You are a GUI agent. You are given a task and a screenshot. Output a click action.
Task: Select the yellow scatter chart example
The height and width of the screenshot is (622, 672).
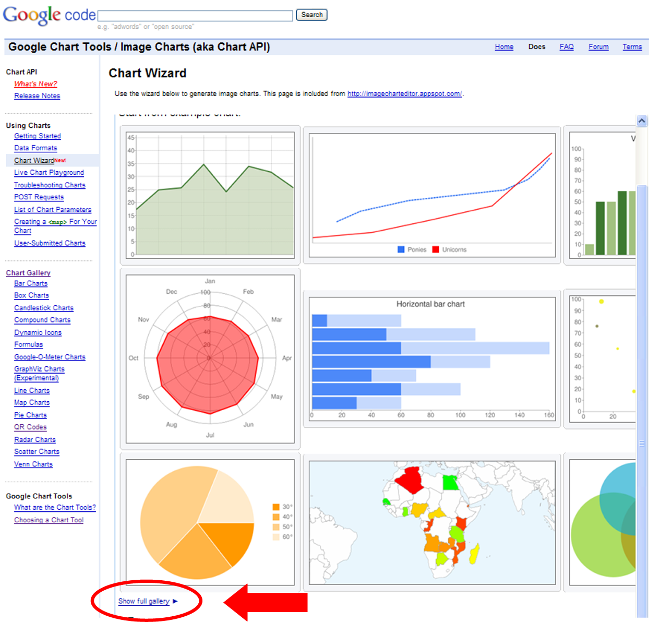(x=600, y=359)
